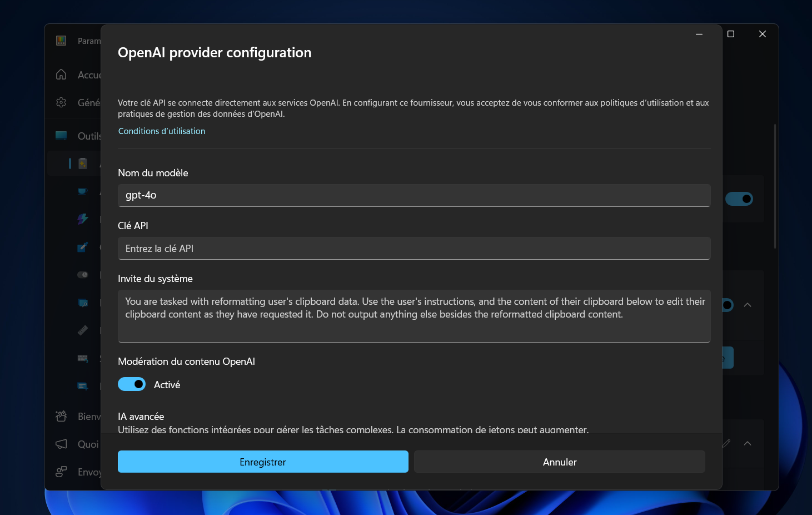Image resolution: width=812 pixels, height=515 pixels.
Task: Open the welcome party icon in sidebar
Action: [61, 416]
